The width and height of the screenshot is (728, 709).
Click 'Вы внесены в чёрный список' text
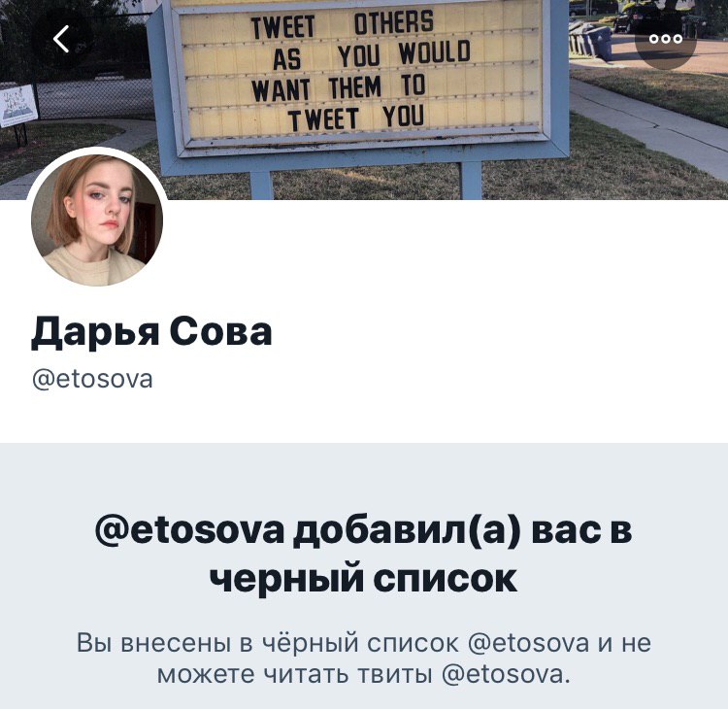268,643
